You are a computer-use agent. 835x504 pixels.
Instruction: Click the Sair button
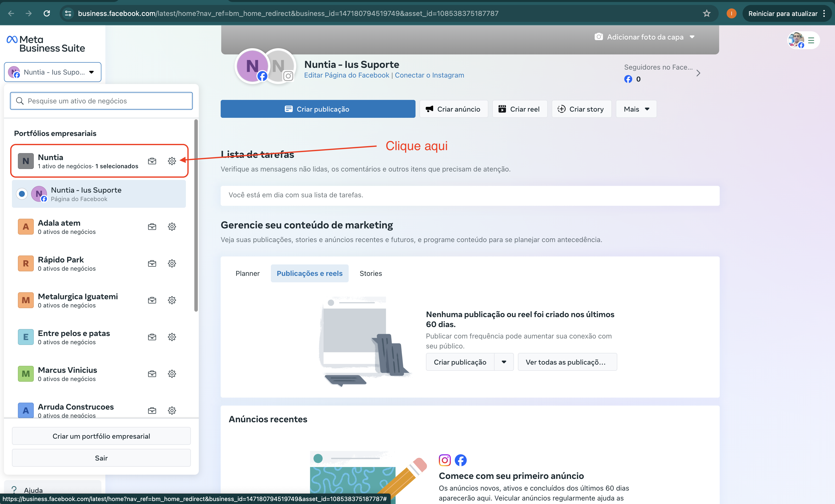[x=101, y=458]
